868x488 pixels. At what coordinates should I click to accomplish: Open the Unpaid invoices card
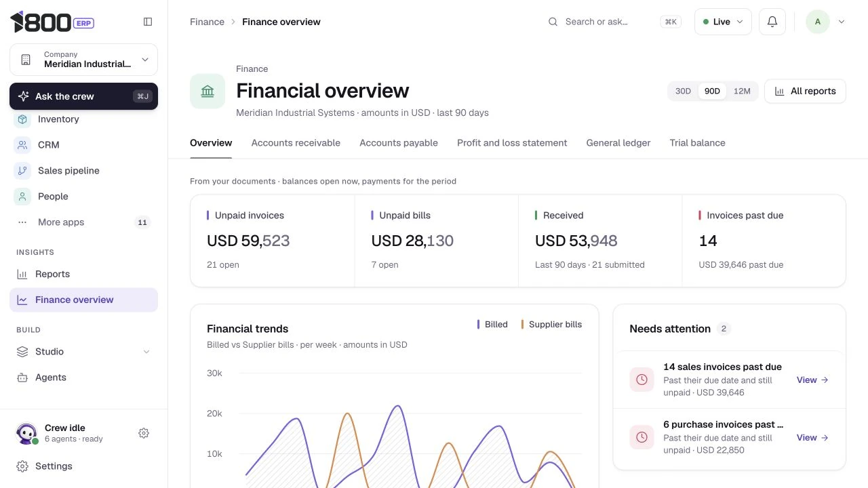click(x=273, y=241)
